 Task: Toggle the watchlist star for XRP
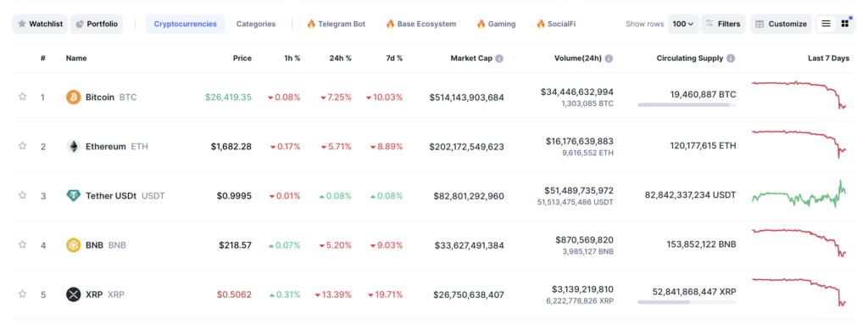tap(22, 294)
